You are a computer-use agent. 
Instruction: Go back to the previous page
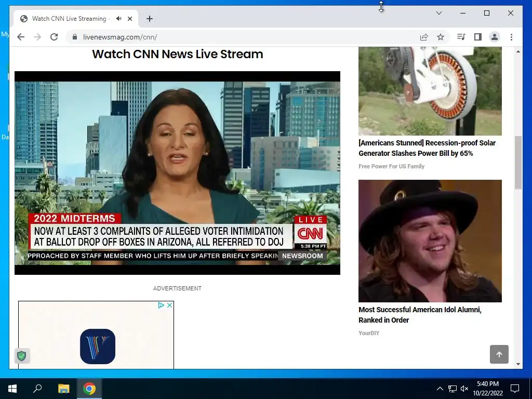point(21,37)
